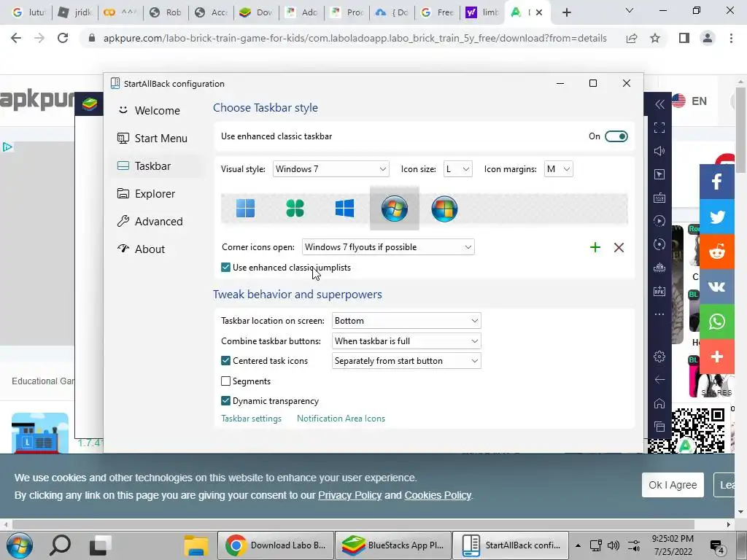747x560 pixels.
Task: Open the Visual style dropdown
Action: [x=330, y=169]
